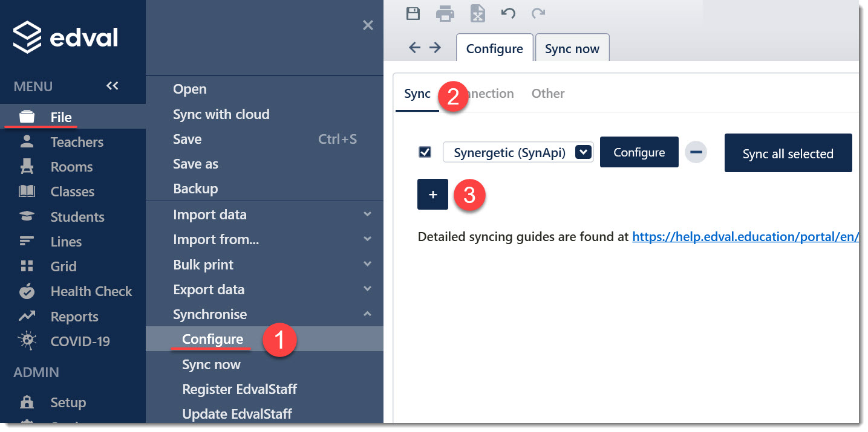This screenshot has height=432, width=868.
Task: Click the Sync all selected button
Action: pos(788,153)
